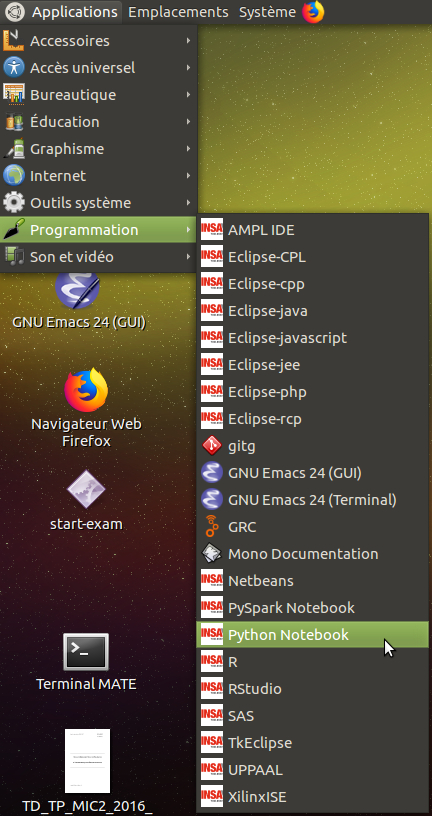Click the Accessoires category icon
Screen dimensions: 432x816
(x=14, y=41)
